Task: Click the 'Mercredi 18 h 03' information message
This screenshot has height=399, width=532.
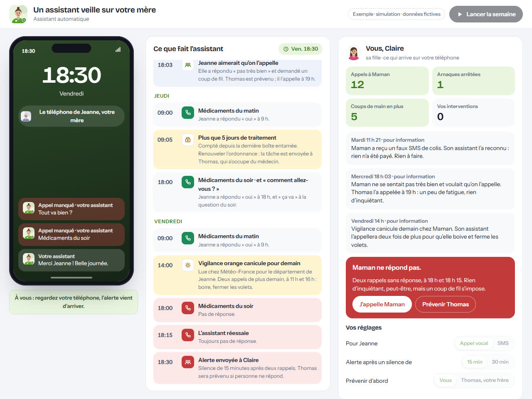Action: click(x=430, y=189)
